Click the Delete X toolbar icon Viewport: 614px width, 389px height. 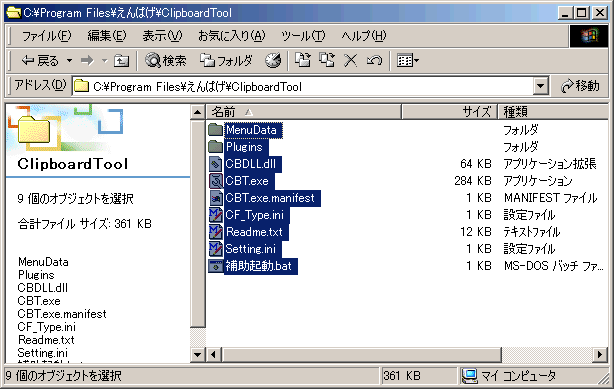pos(350,61)
